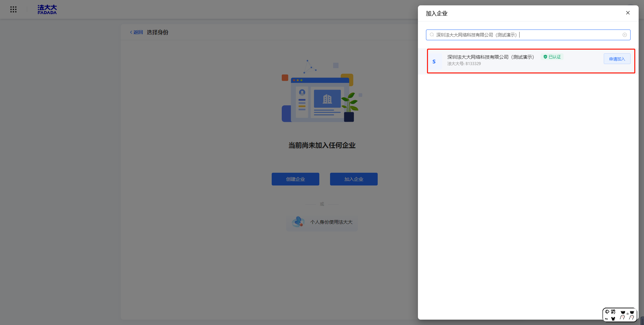Open the app grid launcher icon

13,9
